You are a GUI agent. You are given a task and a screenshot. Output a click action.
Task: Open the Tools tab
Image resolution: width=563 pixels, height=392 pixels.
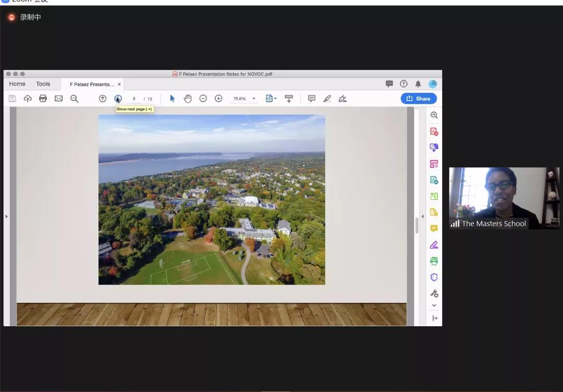point(43,84)
